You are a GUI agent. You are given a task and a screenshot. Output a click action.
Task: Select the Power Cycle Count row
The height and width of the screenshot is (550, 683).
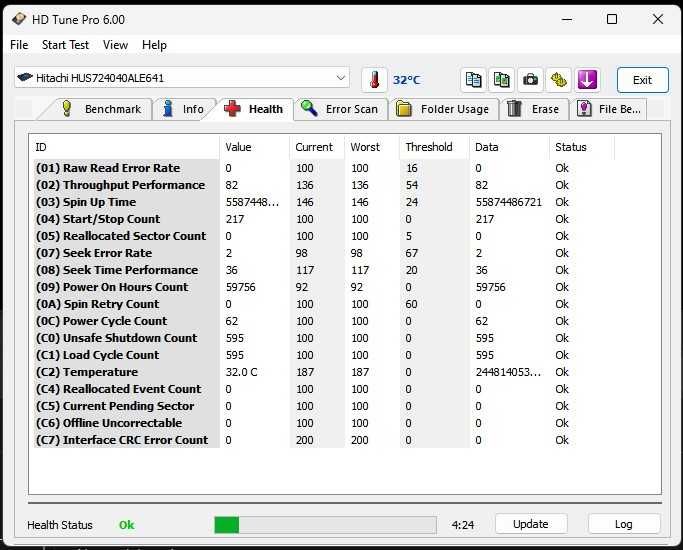324,321
